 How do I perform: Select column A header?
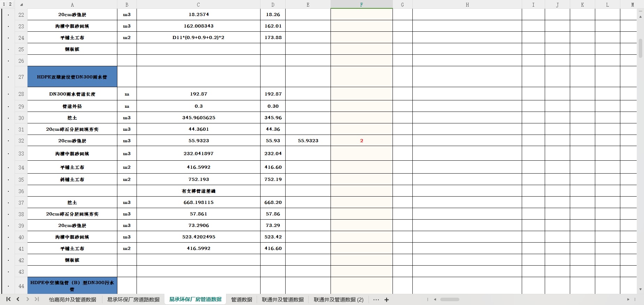(72, 5)
